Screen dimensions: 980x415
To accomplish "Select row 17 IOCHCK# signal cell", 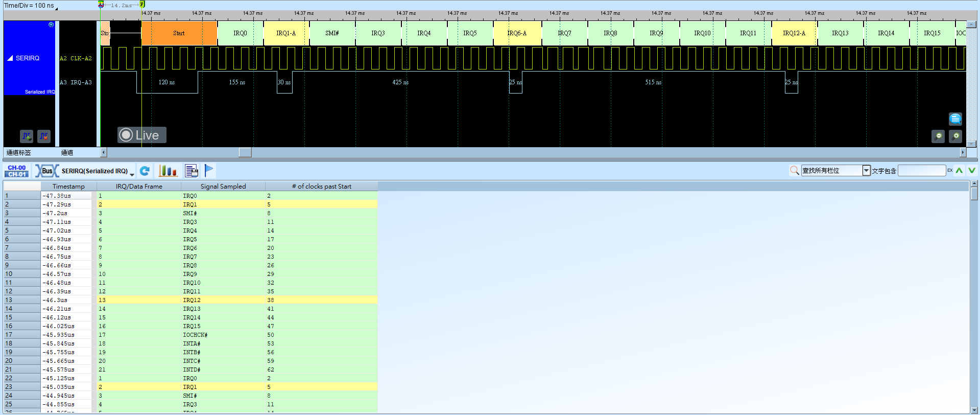I will [223, 335].
